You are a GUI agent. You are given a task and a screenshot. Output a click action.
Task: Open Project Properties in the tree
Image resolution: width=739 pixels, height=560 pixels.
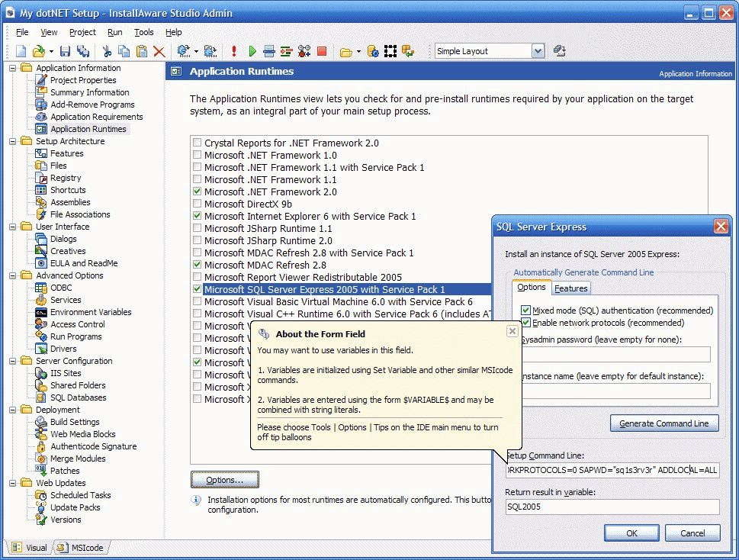point(83,80)
